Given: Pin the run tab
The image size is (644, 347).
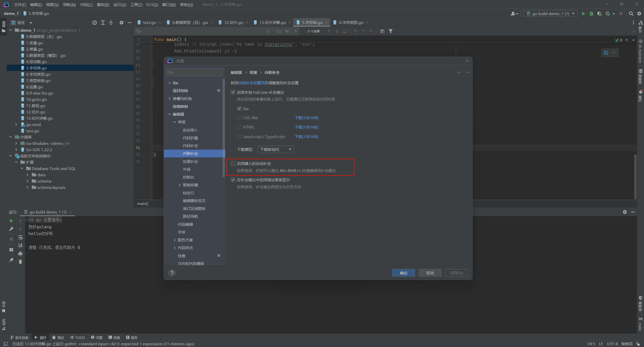Looking at the screenshot, I should [11, 260].
